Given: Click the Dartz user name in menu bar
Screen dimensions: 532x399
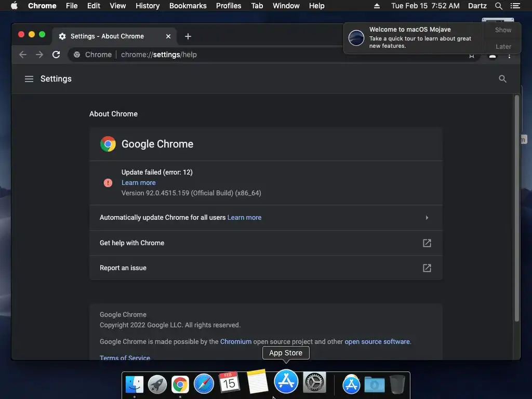Looking at the screenshot, I should click(477, 6).
